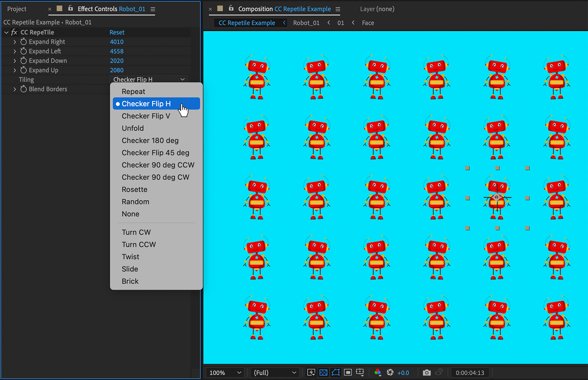Enable keyframing stopwatch for Expand Right

[x=23, y=42]
